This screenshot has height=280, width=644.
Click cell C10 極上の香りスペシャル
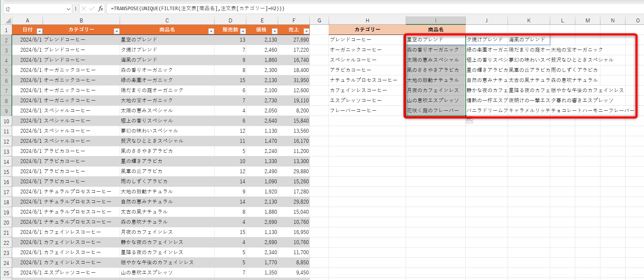pos(167,121)
